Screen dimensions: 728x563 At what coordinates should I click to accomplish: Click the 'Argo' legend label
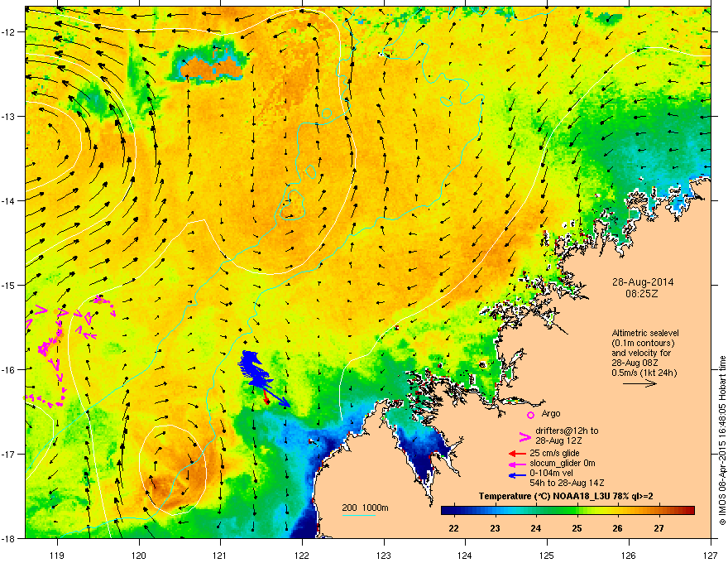click(x=551, y=413)
